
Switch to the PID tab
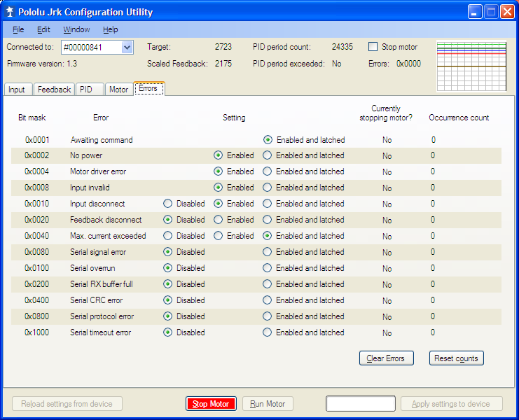coord(90,90)
